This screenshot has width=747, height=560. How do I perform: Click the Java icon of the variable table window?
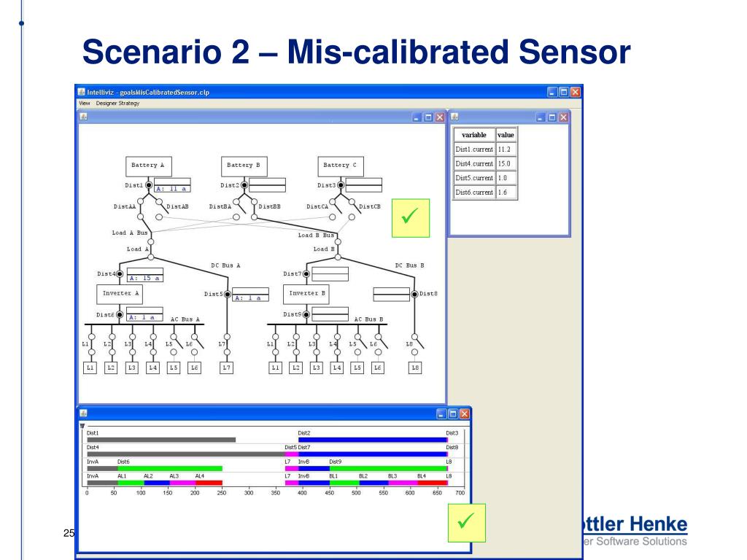[454, 117]
